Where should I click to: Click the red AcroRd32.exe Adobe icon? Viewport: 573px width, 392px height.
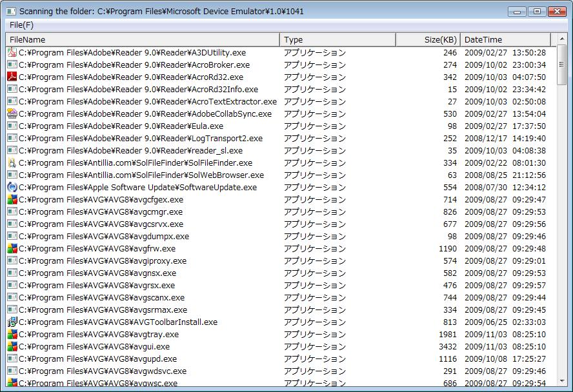pos(12,77)
